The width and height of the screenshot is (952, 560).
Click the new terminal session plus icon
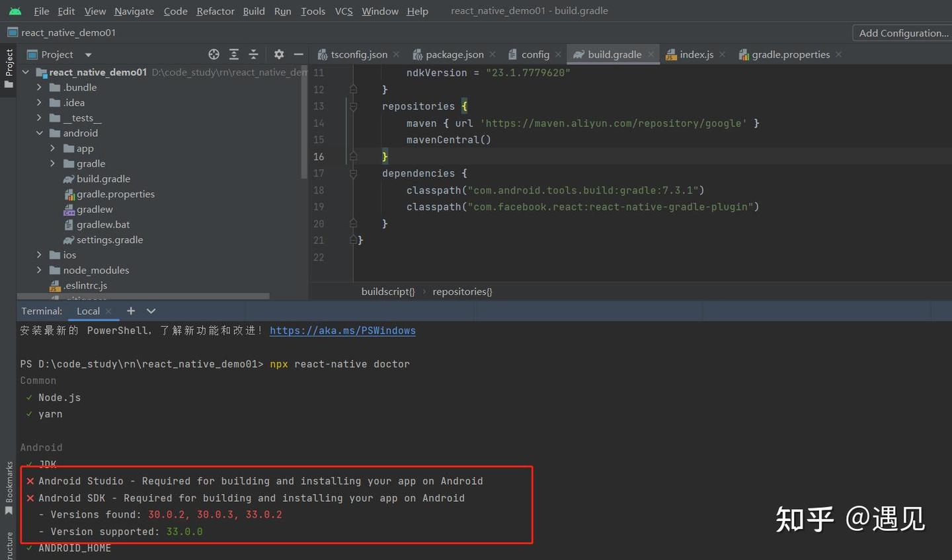[131, 311]
